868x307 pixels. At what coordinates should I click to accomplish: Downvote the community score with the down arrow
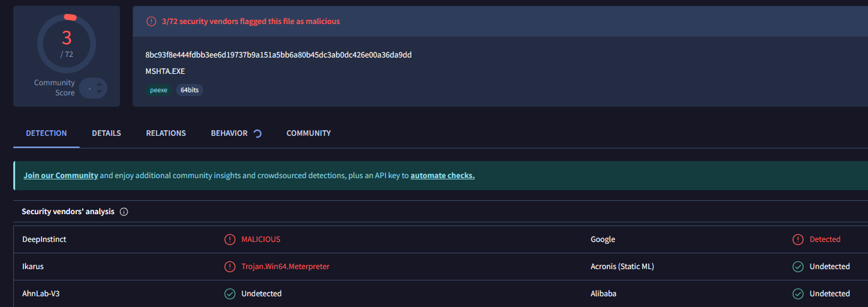(x=100, y=93)
